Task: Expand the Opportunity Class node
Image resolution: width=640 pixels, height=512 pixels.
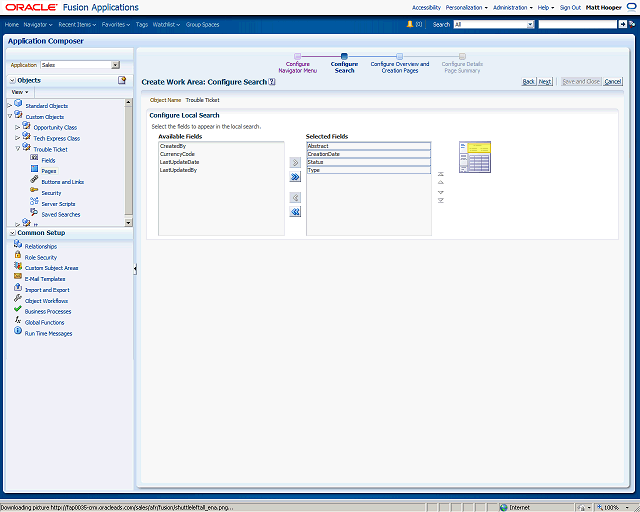Action: point(18,127)
